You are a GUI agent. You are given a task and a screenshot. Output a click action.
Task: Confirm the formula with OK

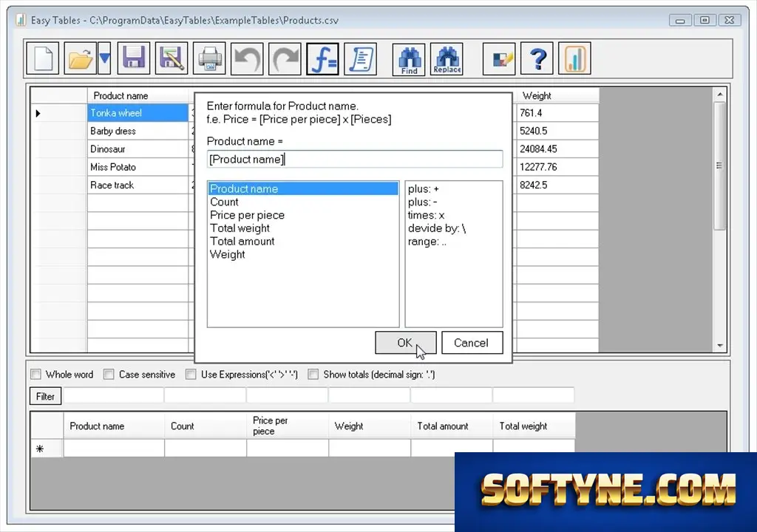pyautogui.click(x=406, y=342)
